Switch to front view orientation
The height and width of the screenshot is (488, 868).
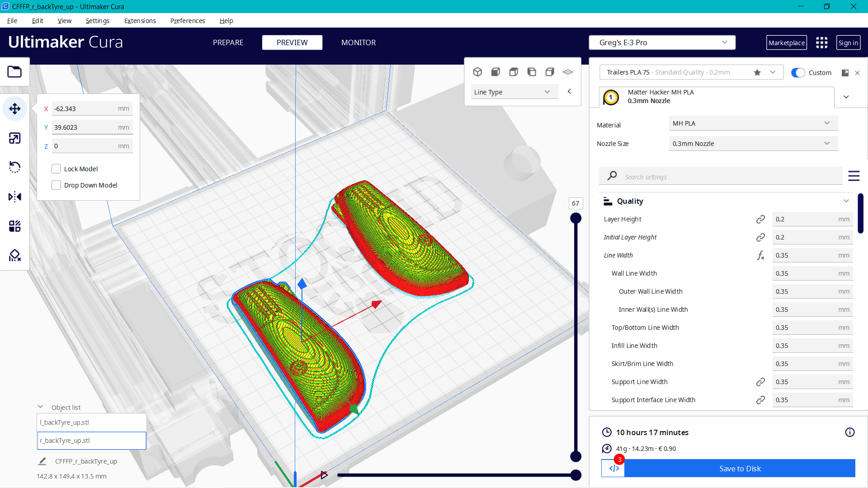[x=496, y=72]
